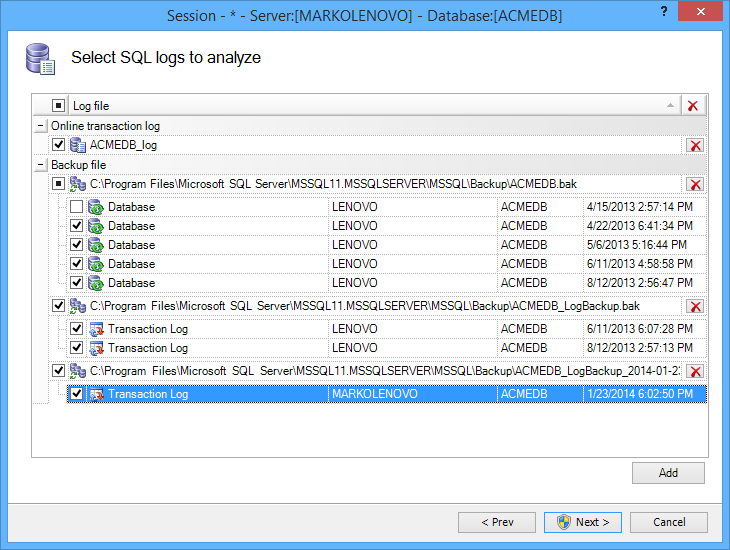Remove the ACMEDB_log entry with red X
This screenshot has width=730, height=550.
pyautogui.click(x=695, y=145)
